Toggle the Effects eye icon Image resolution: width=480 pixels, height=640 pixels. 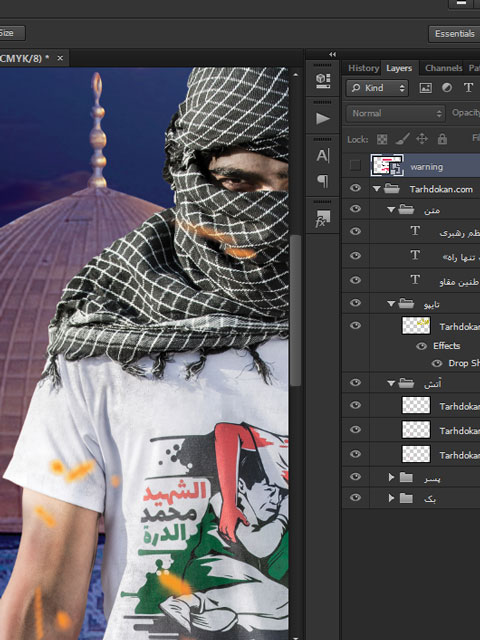pos(421,346)
